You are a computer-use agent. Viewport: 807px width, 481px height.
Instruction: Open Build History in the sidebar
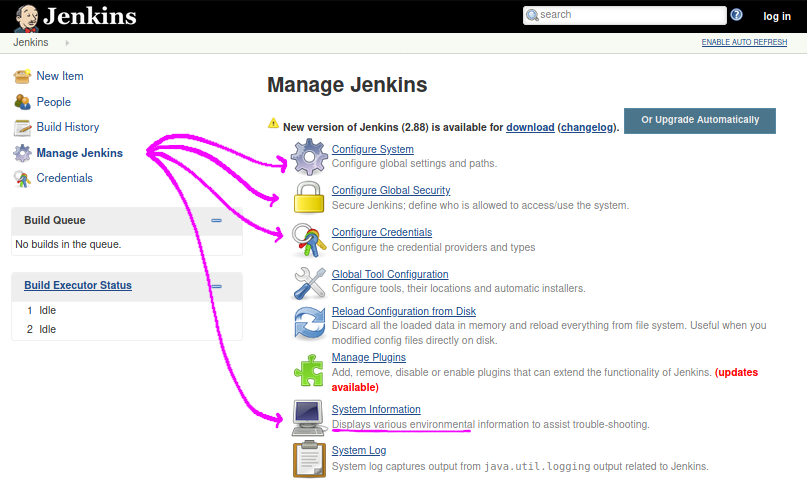tap(68, 127)
